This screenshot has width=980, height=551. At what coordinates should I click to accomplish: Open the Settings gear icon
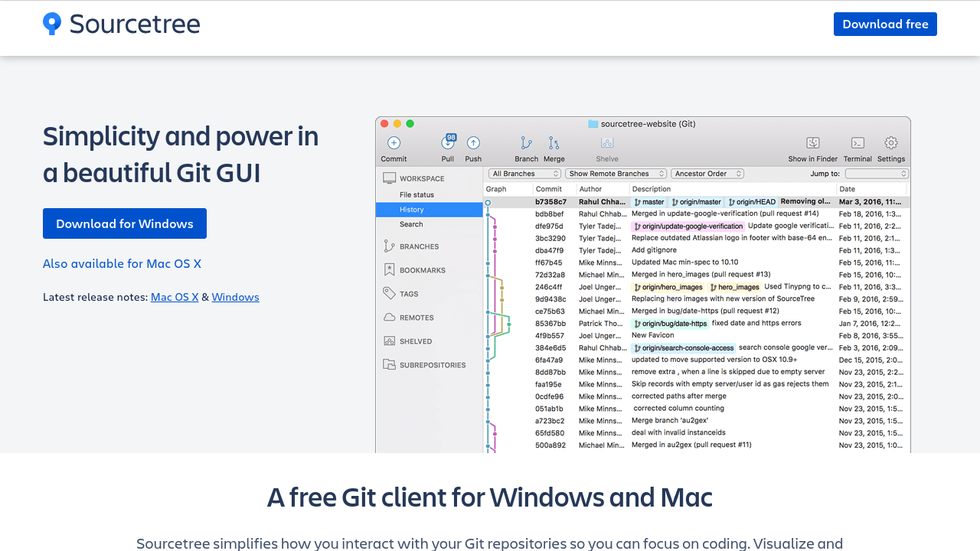pyautogui.click(x=891, y=143)
